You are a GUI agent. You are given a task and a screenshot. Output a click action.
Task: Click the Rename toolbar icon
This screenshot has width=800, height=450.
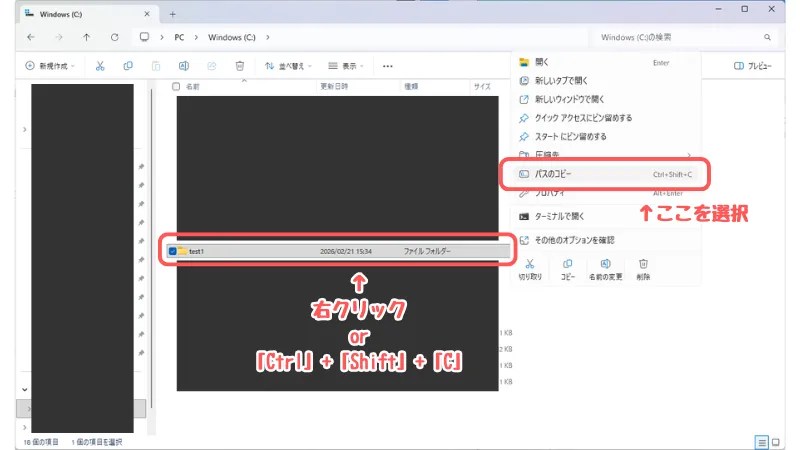pos(184,66)
